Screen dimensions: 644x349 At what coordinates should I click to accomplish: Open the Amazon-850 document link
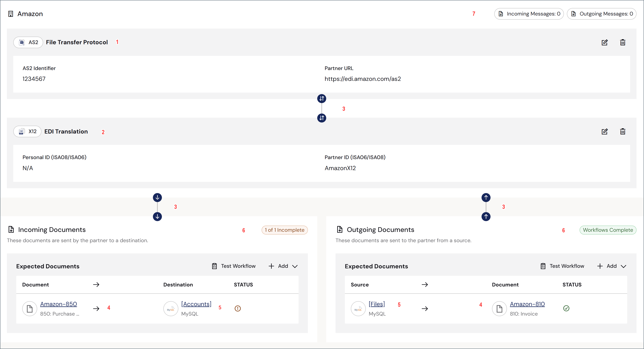coord(58,304)
